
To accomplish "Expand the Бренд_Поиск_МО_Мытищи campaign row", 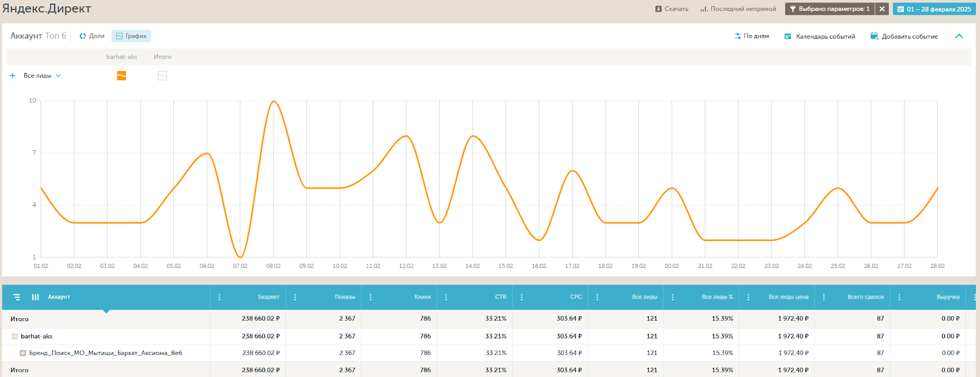I will 23,353.
